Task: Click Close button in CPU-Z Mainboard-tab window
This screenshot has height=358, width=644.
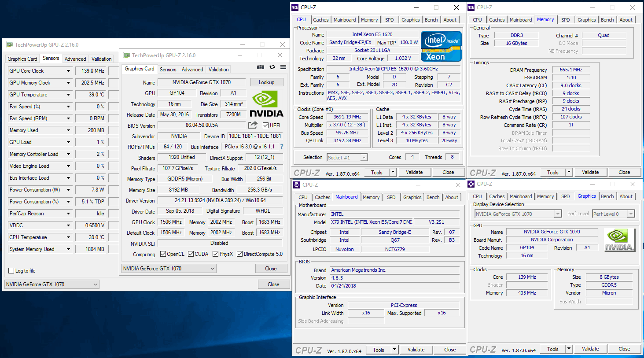Action: tap(450, 350)
